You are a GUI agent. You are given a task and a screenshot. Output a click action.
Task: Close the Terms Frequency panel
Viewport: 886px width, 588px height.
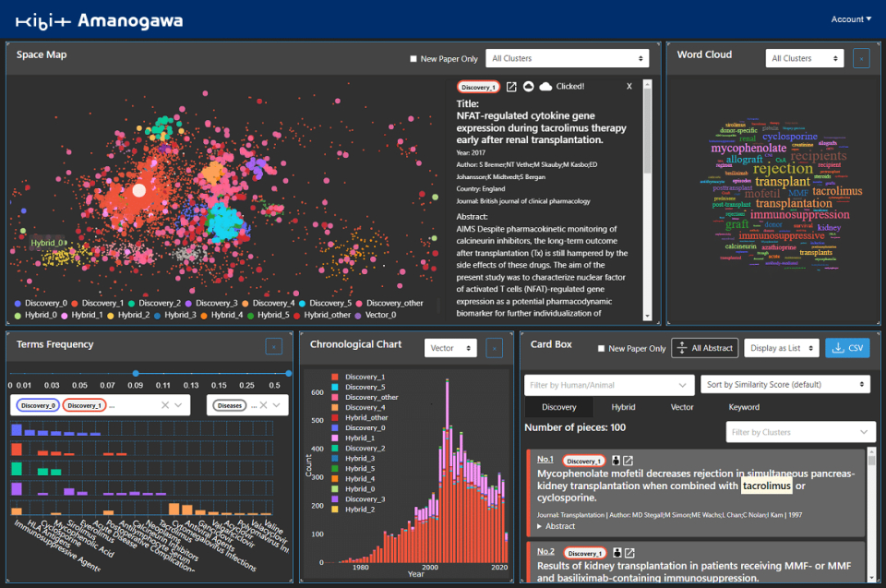[274, 346]
